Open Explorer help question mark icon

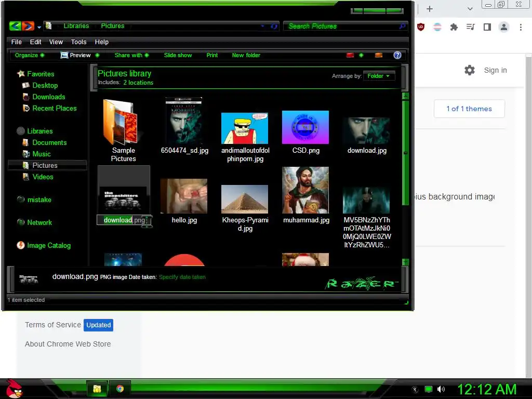[x=397, y=55]
